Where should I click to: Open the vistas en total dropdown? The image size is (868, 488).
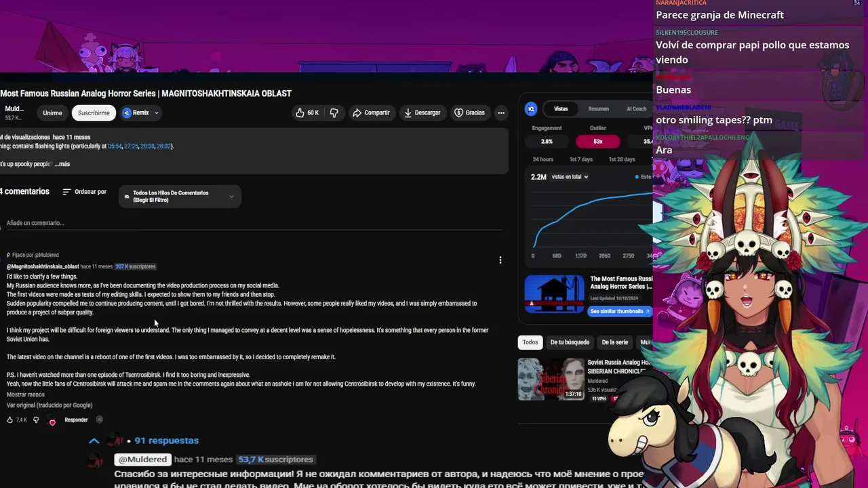pyautogui.click(x=570, y=177)
